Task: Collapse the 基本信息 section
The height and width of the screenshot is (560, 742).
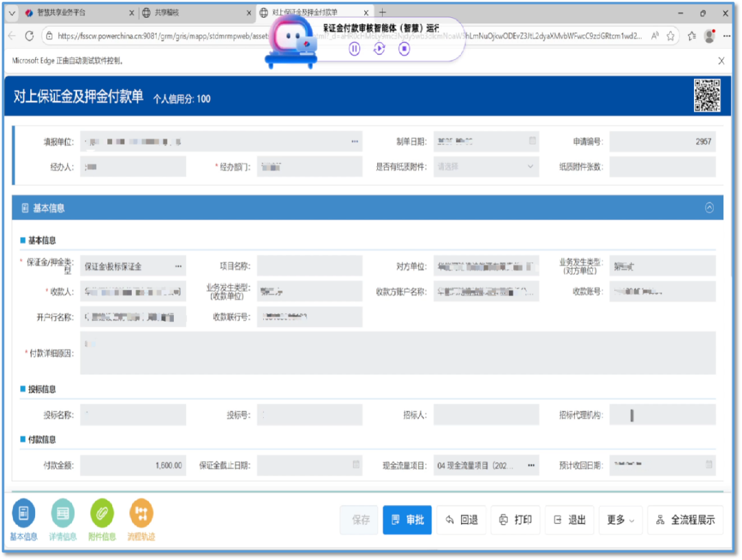Action: (709, 208)
